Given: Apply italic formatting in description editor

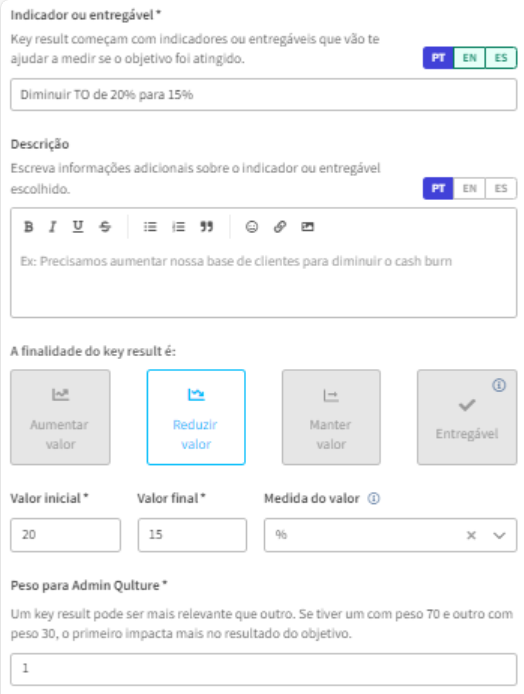Looking at the screenshot, I should 53,227.
